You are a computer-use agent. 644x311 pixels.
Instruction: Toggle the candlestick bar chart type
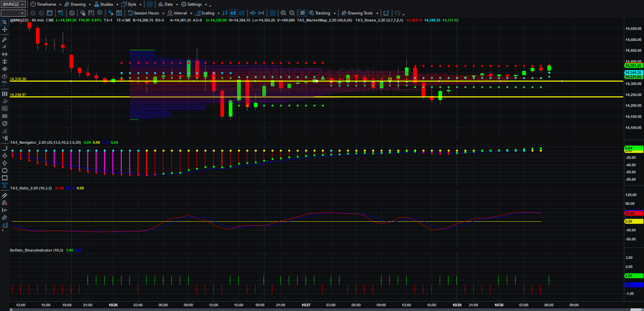click(233, 13)
